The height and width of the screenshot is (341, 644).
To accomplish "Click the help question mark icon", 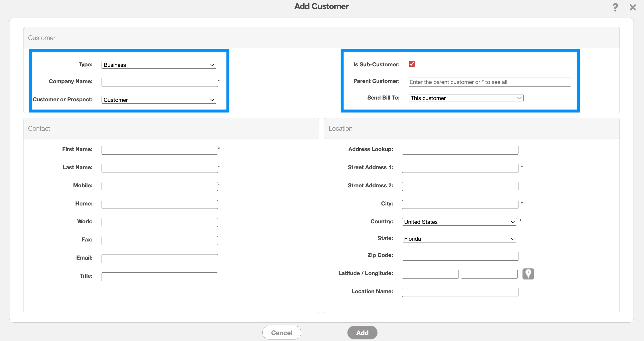I will point(615,7).
